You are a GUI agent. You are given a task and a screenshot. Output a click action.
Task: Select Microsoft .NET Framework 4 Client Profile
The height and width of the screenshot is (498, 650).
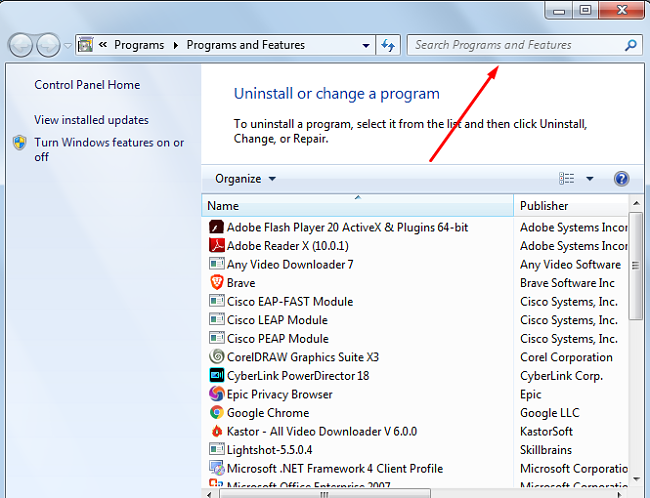click(335, 469)
